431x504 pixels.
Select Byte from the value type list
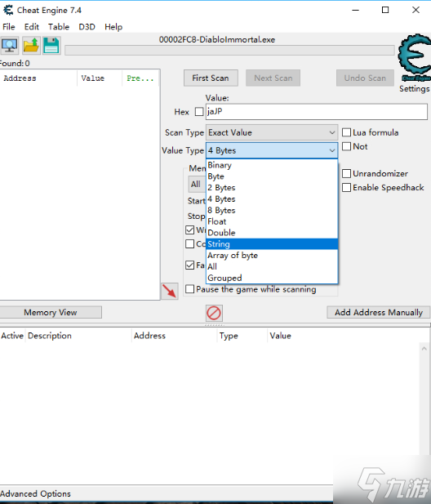click(x=272, y=176)
